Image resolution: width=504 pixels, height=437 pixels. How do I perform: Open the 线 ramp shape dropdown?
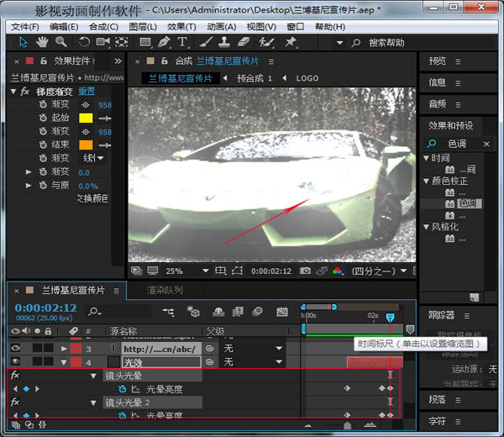click(93, 158)
